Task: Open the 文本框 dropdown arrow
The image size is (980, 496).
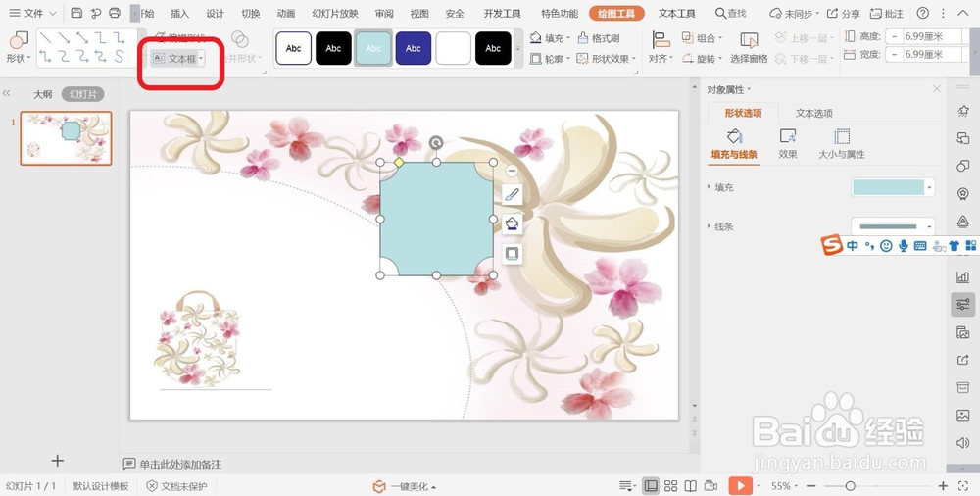Action: [201, 59]
